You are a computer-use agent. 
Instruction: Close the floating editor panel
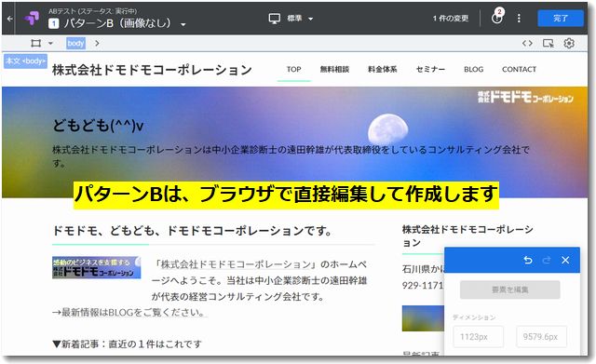tap(565, 260)
